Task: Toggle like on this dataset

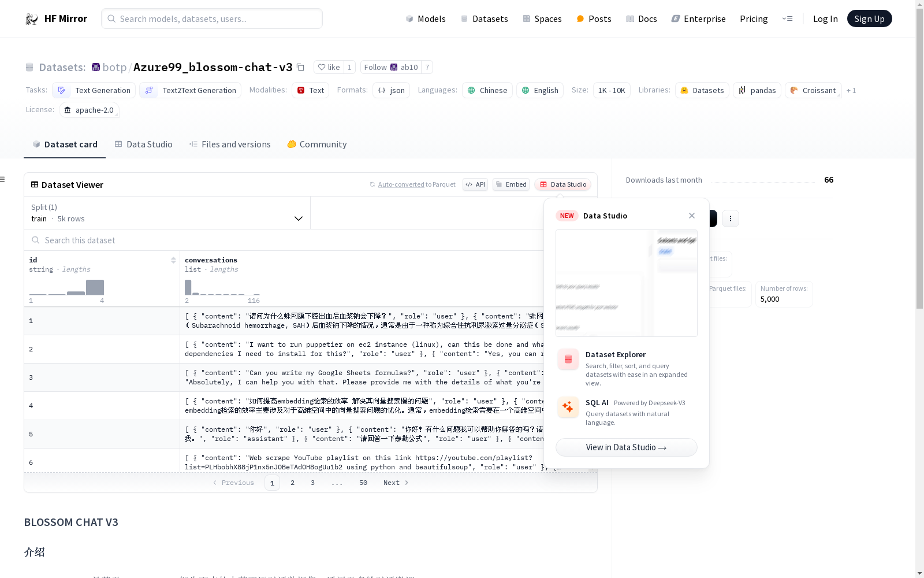Action: tap(329, 67)
